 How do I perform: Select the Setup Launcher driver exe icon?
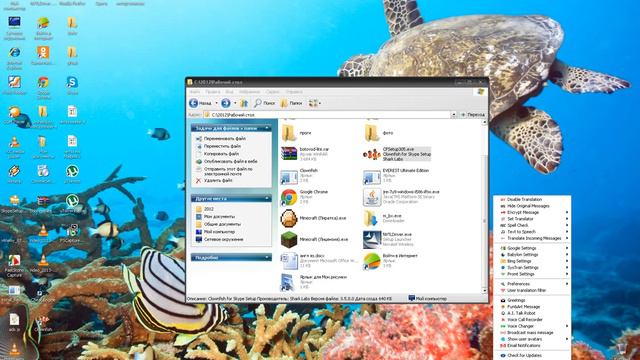click(372, 240)
